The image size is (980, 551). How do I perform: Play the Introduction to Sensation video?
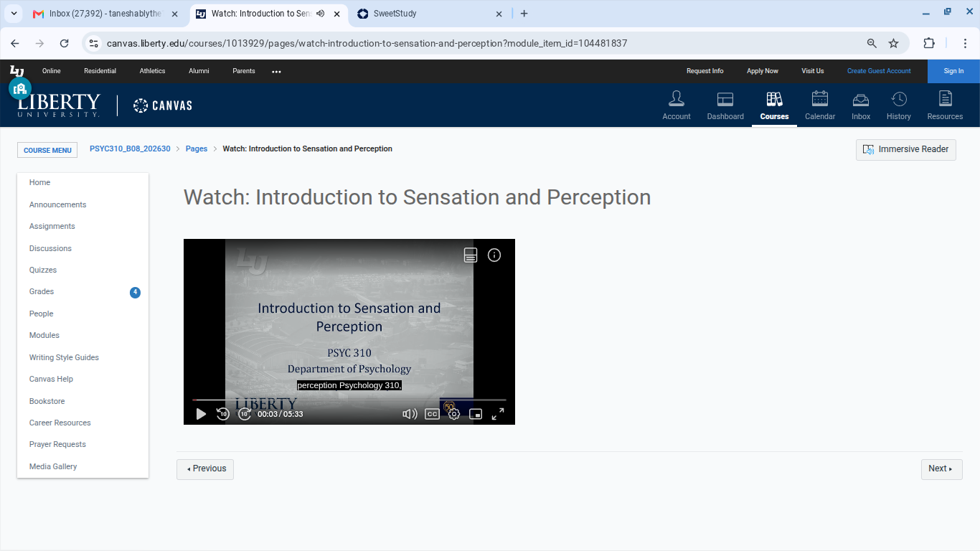coord(201,414)
